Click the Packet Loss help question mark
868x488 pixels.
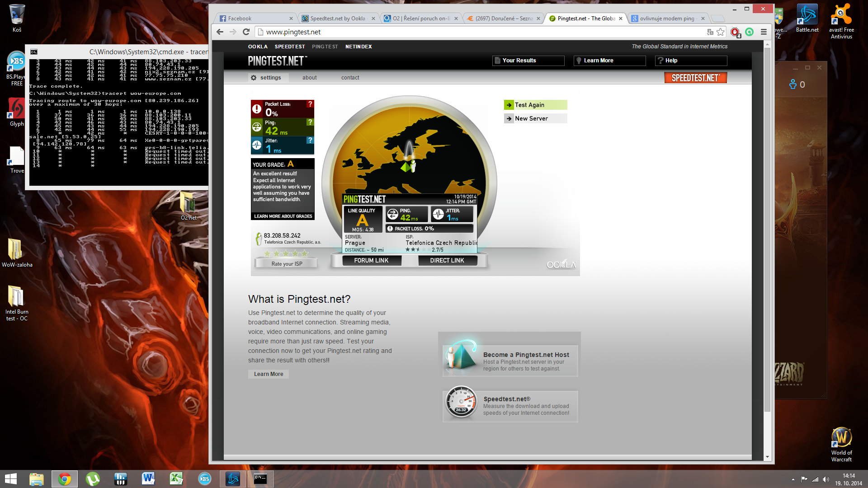point(310,104)
